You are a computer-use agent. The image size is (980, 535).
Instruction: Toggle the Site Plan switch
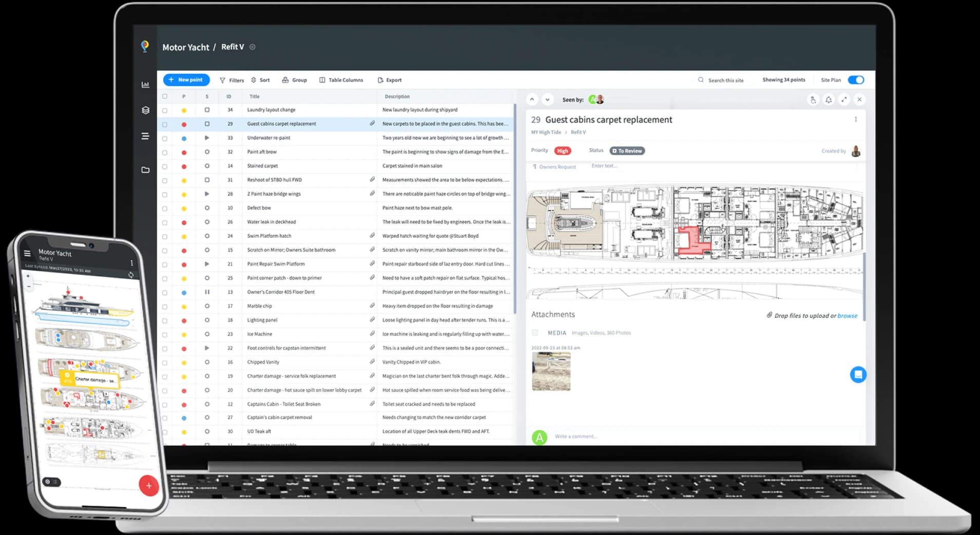pos(856,80)
